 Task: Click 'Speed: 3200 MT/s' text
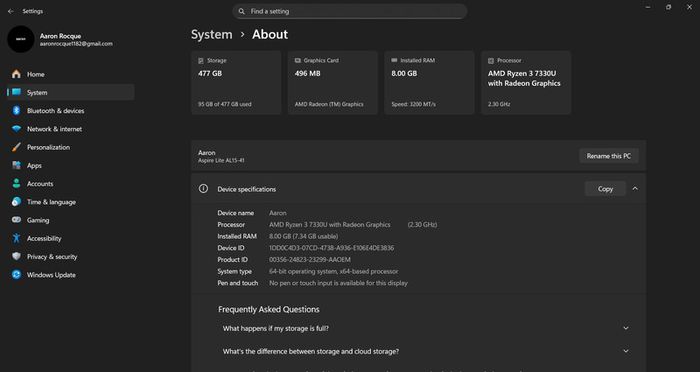(413, 104)
